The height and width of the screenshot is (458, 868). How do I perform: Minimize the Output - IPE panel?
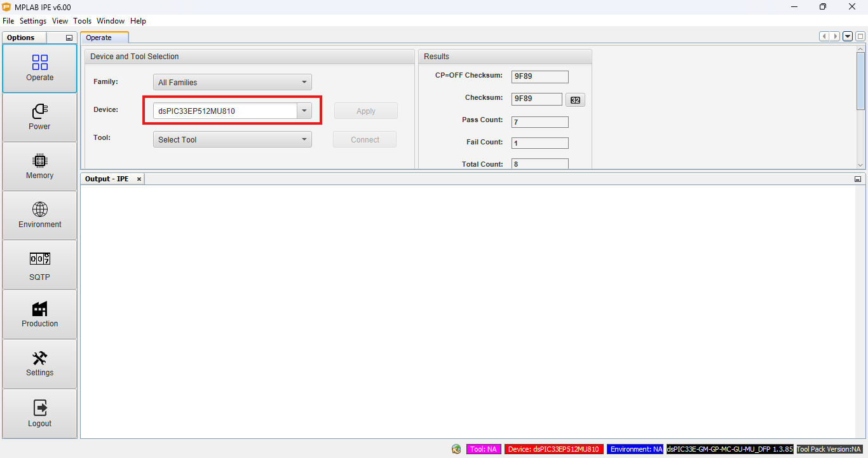pyautogui.click(x=858, y=179)
